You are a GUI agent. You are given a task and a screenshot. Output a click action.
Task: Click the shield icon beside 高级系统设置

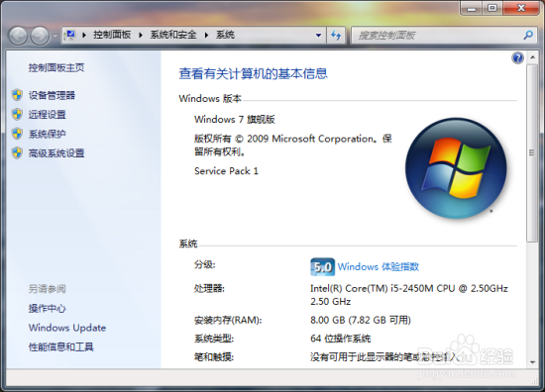click(x=17, y=152)
